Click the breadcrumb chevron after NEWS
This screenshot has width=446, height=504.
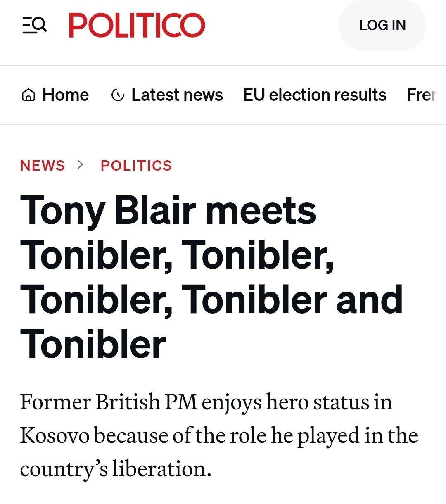tap(81, 164)
